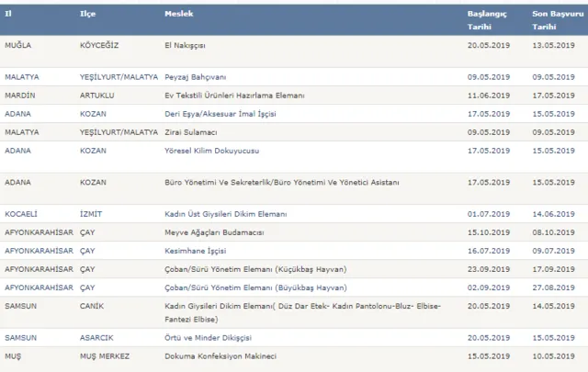Open Deri Eşya/Aksesuar İmal İşçisi entry
This screenshot has height=372, width=588.
point(220,114)
